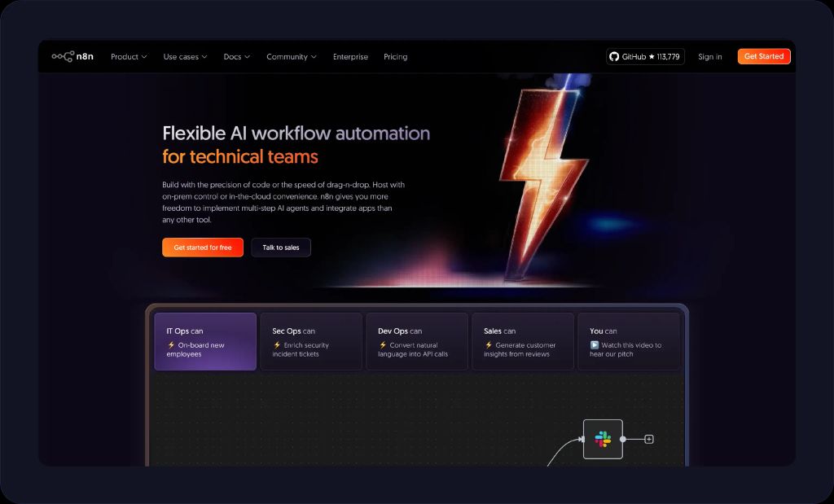Click the plus connector after Slack node
The width and height of the screenshot is (834, 504).
[x=649, y=439]
